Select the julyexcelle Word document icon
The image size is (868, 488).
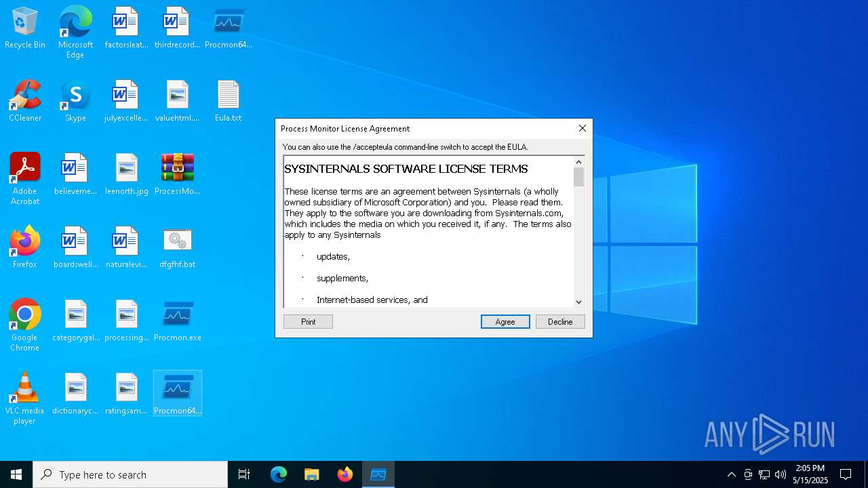(126, 102)
